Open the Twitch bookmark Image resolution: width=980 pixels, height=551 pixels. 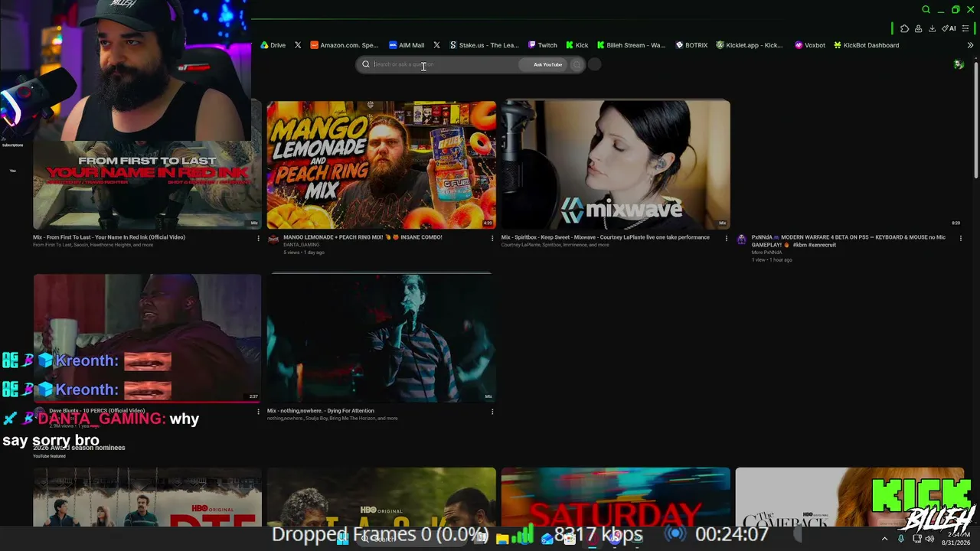[542, 45]
